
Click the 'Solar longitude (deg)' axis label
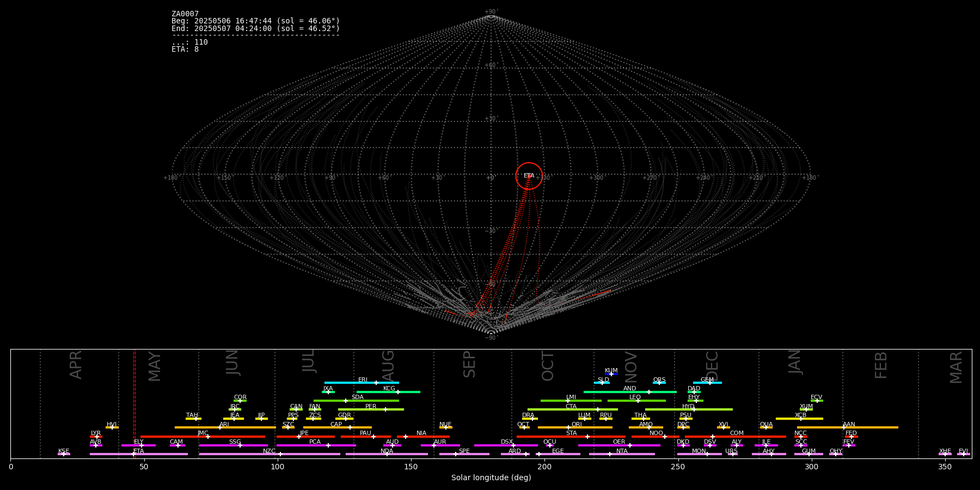[491, 478]
